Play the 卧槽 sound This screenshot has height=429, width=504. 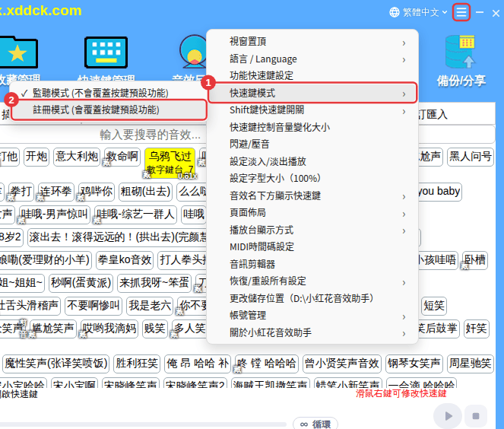(x=475, y=260)
